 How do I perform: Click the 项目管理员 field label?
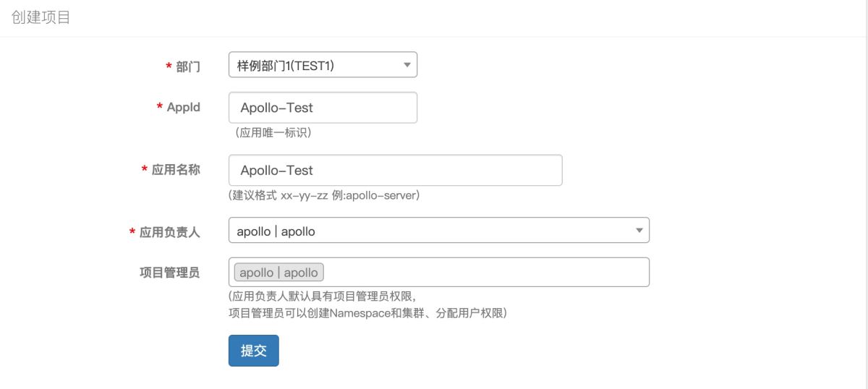coord(170,273)
